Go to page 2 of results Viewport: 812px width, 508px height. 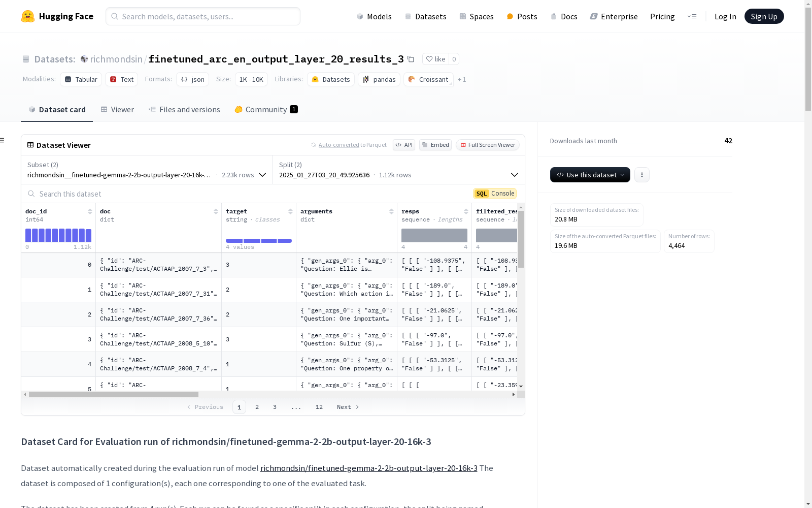click(257, 407)
